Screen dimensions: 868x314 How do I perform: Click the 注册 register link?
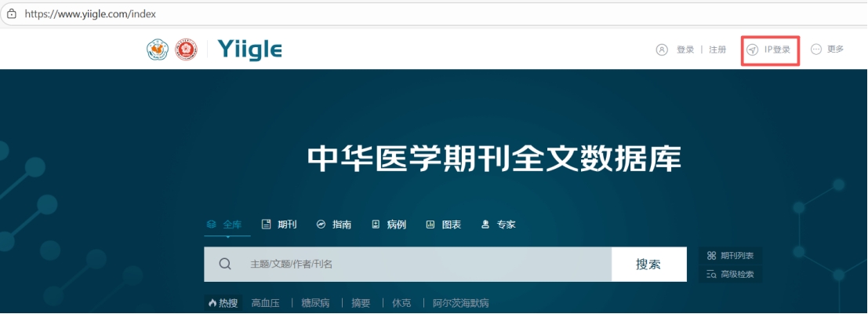(717, 49)
